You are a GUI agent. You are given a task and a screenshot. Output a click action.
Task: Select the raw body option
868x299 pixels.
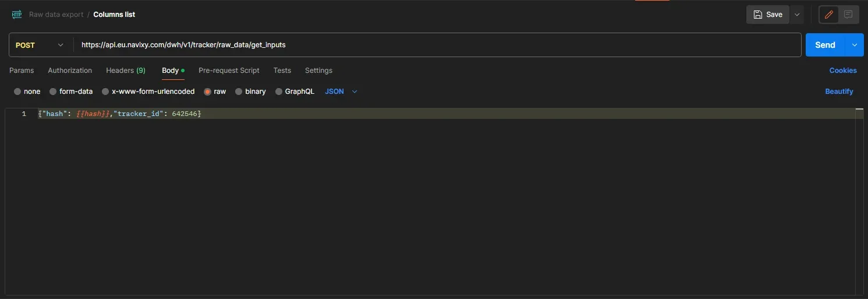215,92
